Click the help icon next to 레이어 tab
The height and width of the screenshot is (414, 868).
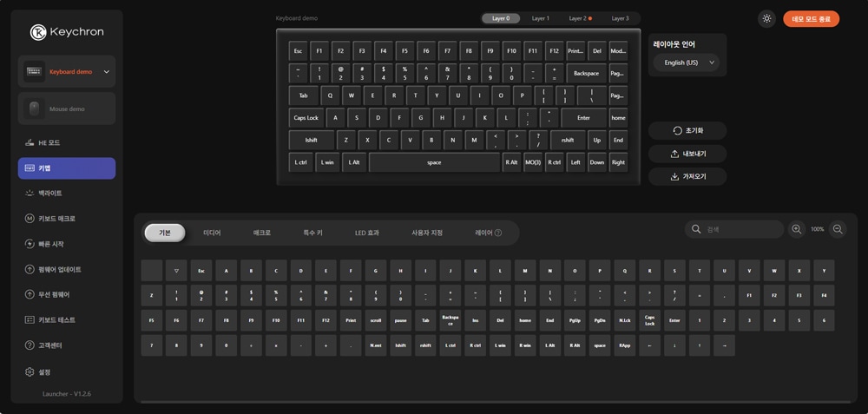click(x=498, y=233)
